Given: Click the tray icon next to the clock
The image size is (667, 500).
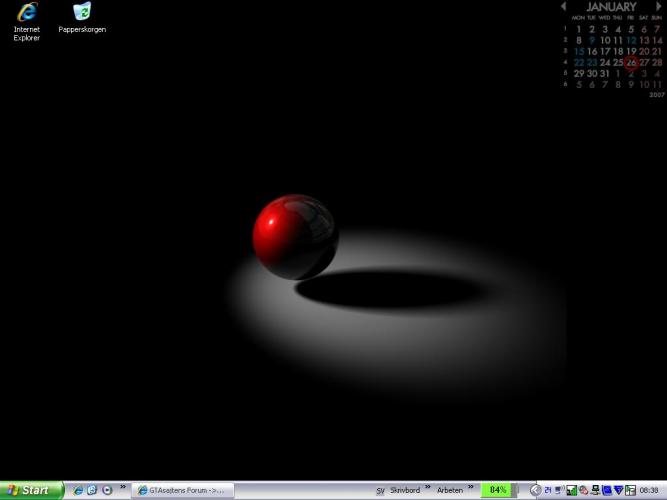Looking at the screenshot, I should point(630,490).
